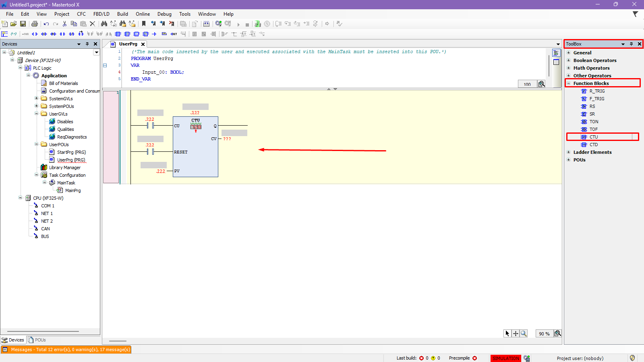This screenshot has height=362, width=644.
Task: Open StartPrg (PRG) in the device tree
Action: point(71,152)
